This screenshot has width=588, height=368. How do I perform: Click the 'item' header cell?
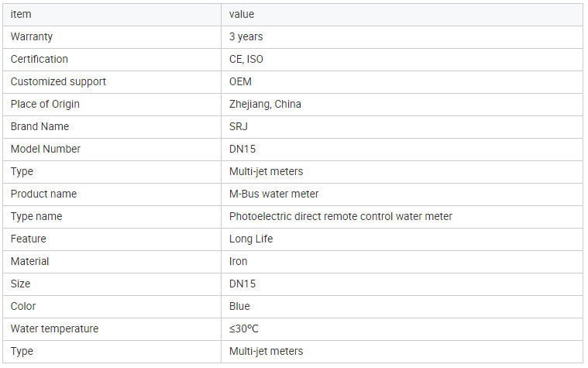pos(21,14)
